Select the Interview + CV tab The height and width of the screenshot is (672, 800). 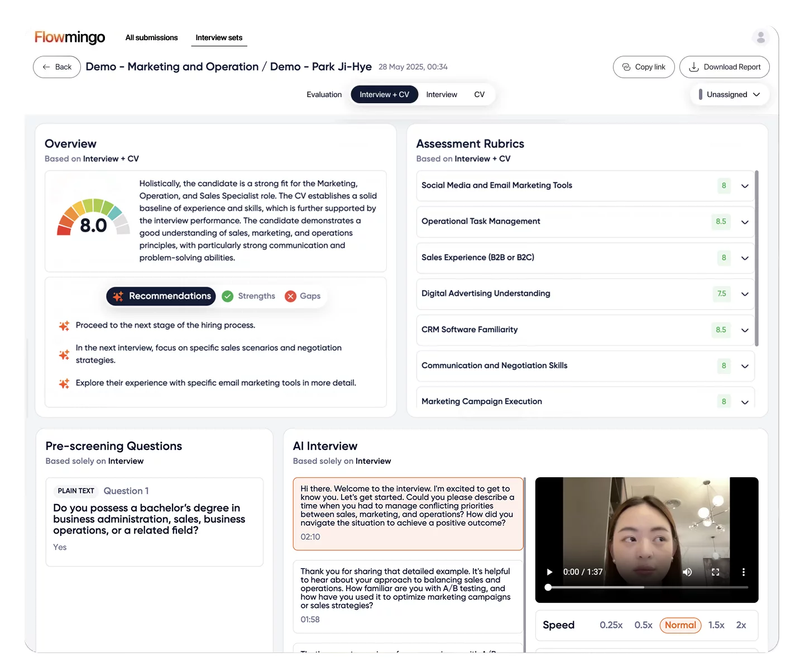coord(384,94)
